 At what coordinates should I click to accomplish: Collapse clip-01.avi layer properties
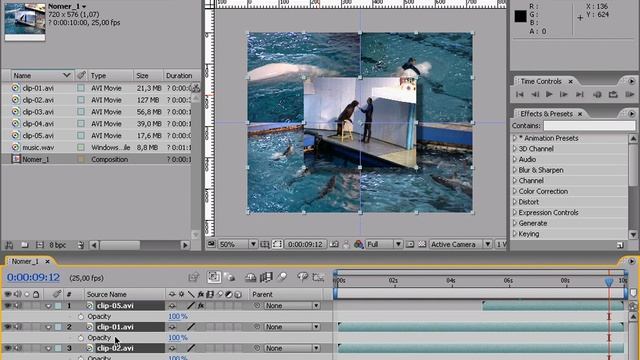tap(49, 327)
